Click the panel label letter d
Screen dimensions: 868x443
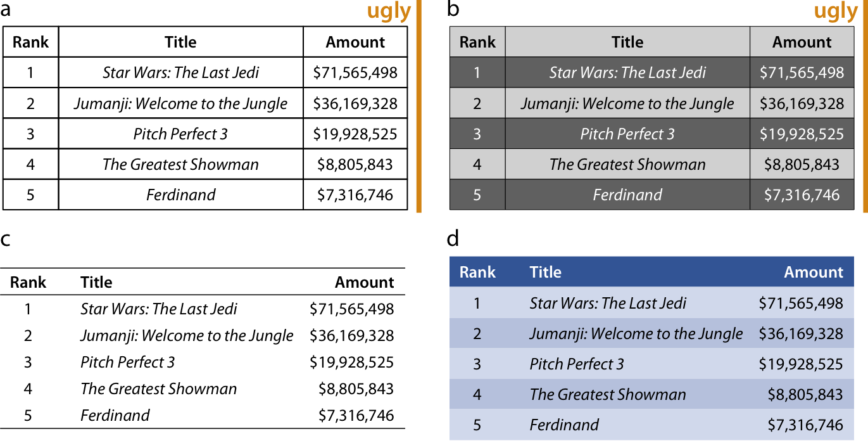(453, 240)
